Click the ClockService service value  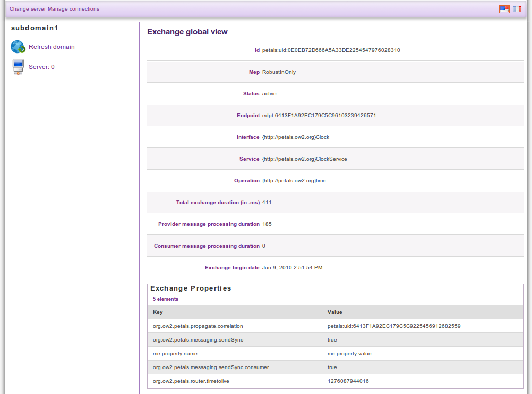point(304,159)
